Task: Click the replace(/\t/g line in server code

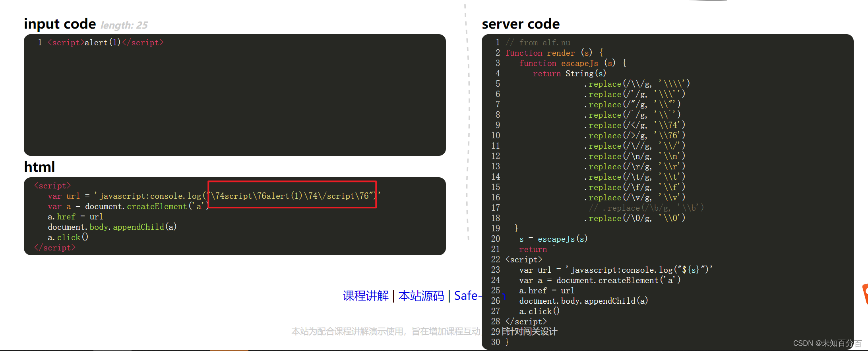Action: coord(634,177)
